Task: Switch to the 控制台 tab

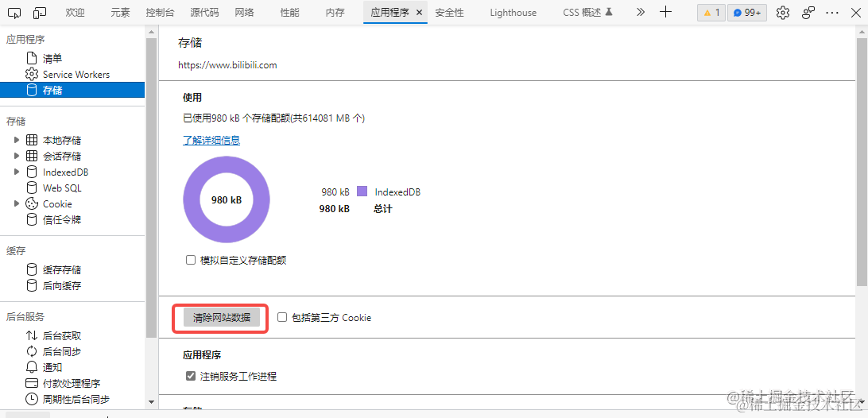Action: pos(161,13)
